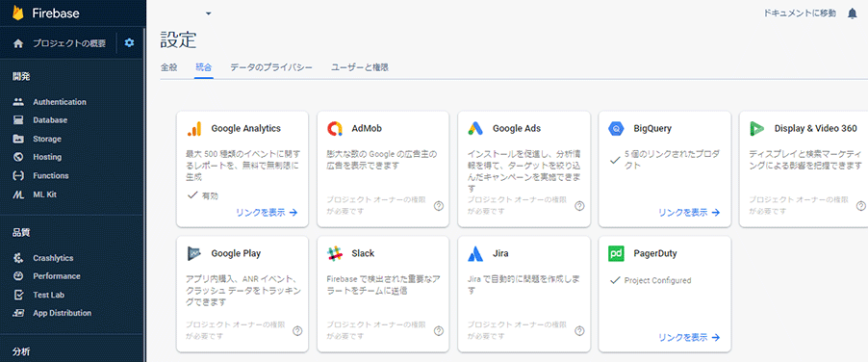Click help icon on Jira card

pos(579,331)
